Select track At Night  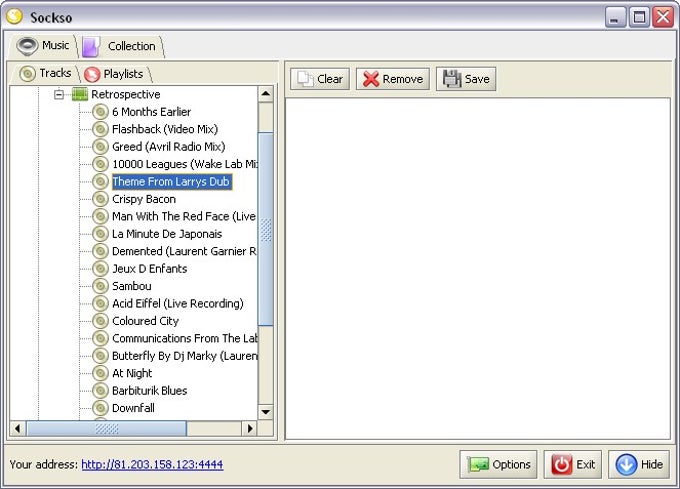pos(132,373)
